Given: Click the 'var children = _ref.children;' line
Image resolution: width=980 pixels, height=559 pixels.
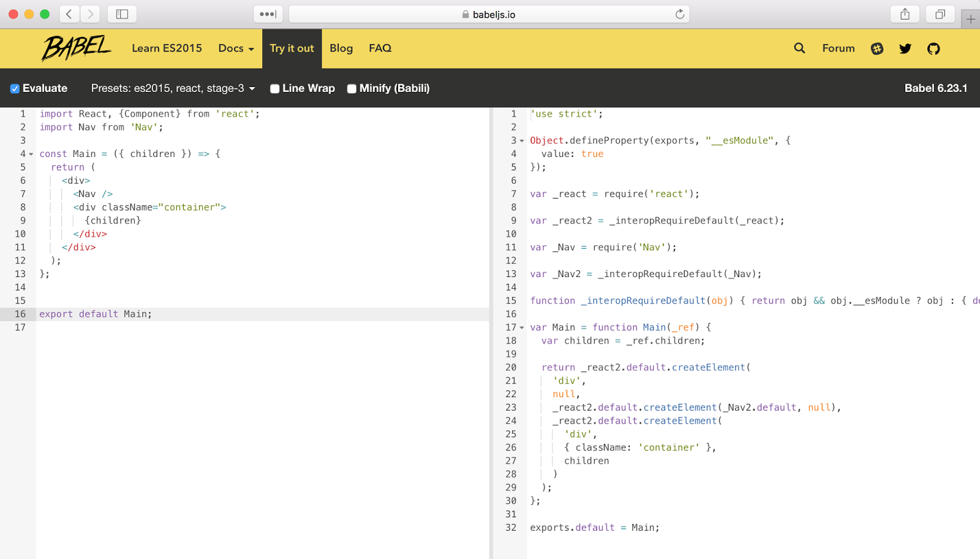Looking at the screenshot, I should coord(623,341).
